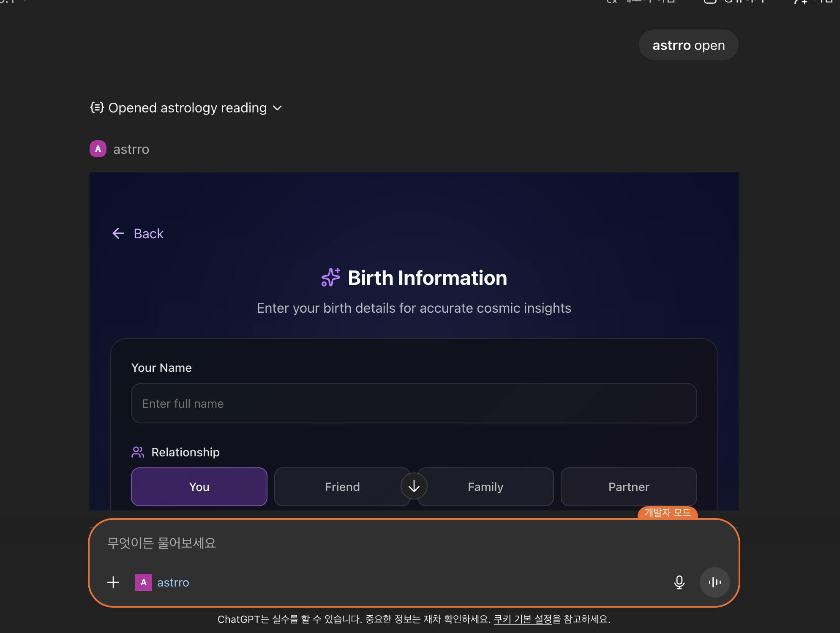Click the Enter full name field
The width and height of the screenshot is (840, 633).
414,403
